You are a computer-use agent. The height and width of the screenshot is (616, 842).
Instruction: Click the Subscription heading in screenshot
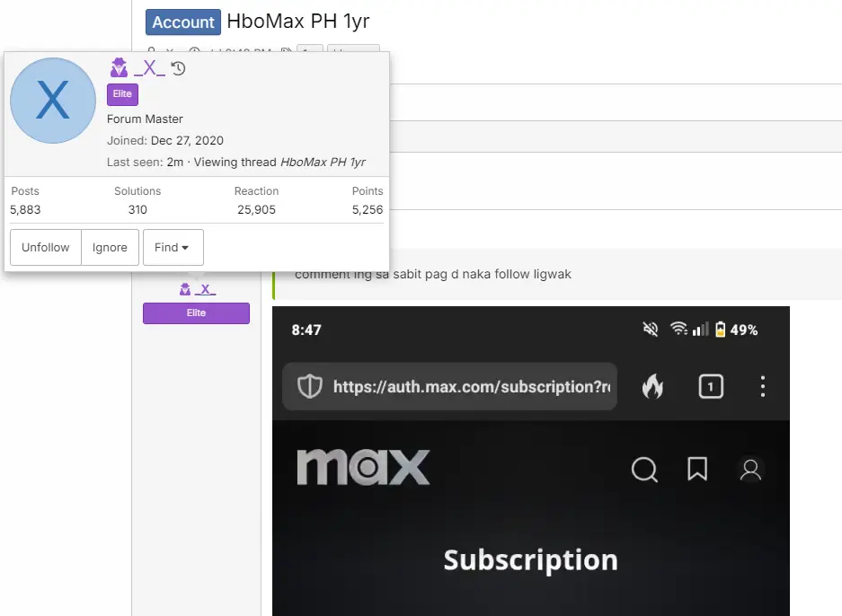(530, 560)
